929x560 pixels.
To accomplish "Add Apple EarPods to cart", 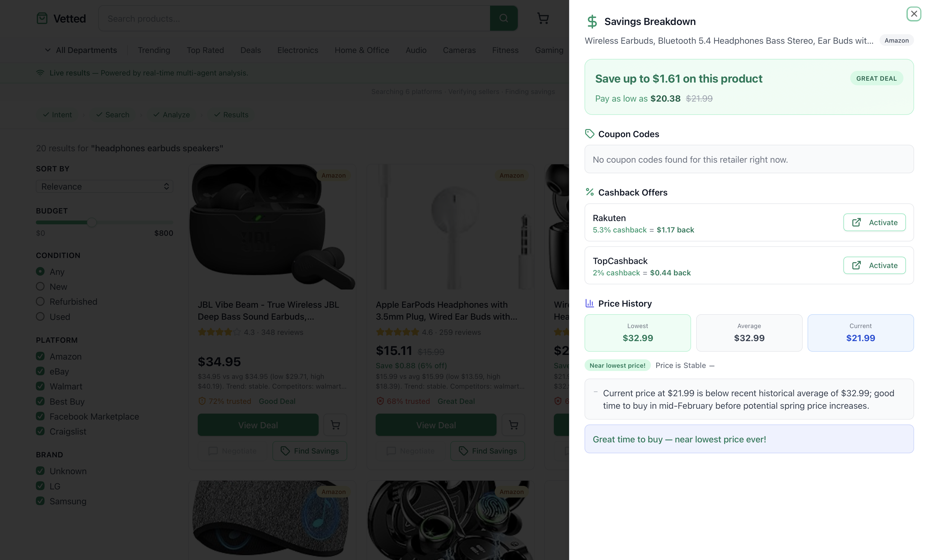I will (x=513, y=425).
